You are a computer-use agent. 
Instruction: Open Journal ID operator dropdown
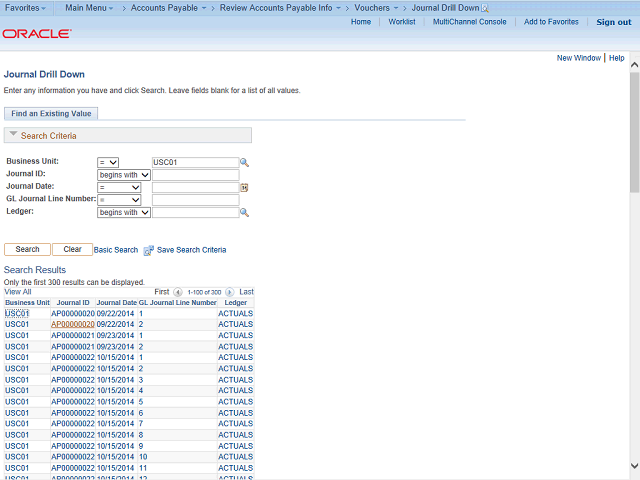point(124,175)
